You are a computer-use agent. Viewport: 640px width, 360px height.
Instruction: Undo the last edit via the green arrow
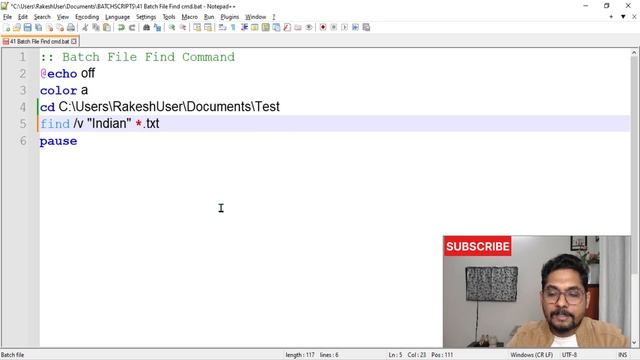[121, 27]
